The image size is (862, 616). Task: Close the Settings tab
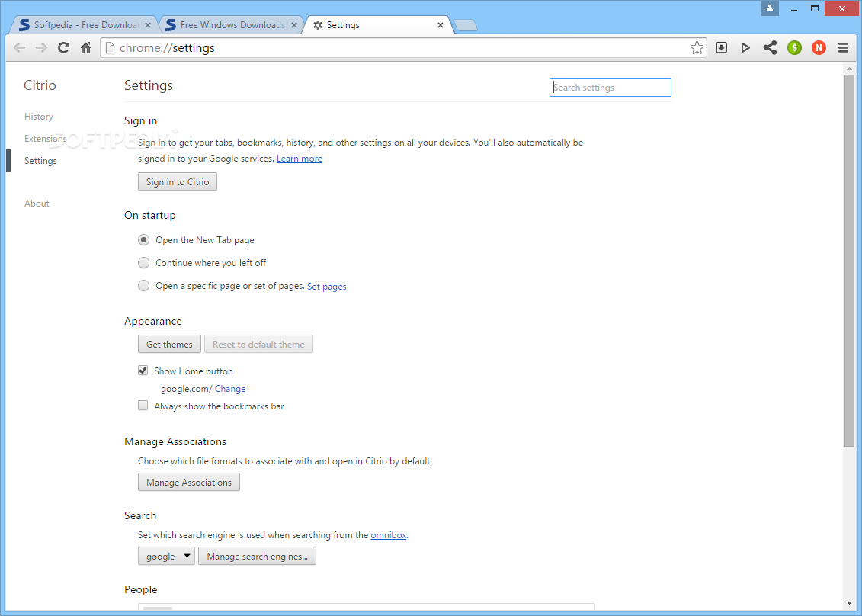441,25
